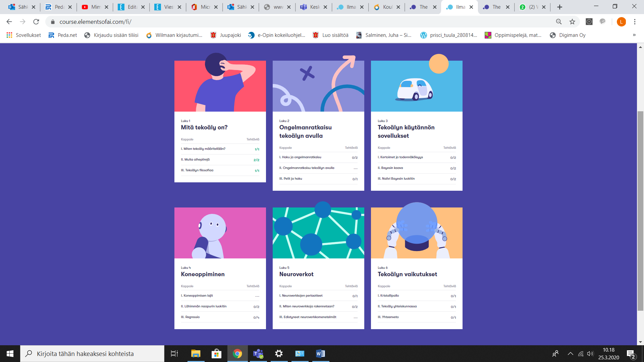
Task: Open Sovellukset apps grid icon
Action: pyautogui.click(x=9, y=35)
